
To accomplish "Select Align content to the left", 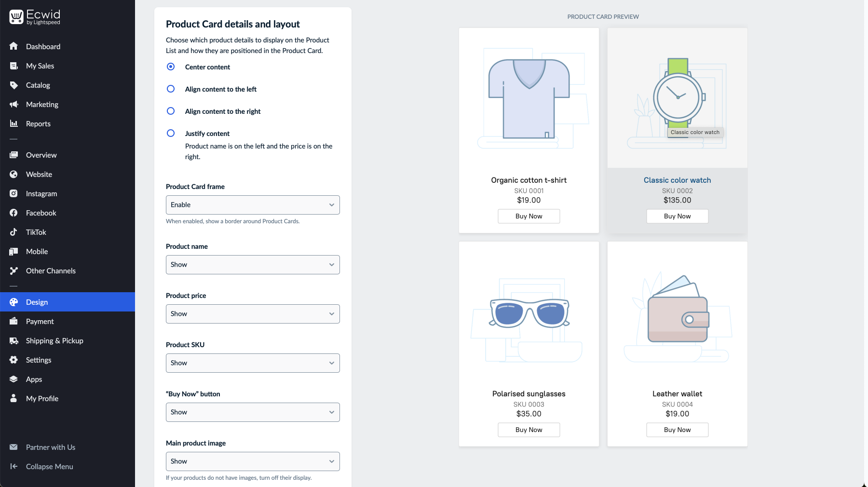I will 171,89.
